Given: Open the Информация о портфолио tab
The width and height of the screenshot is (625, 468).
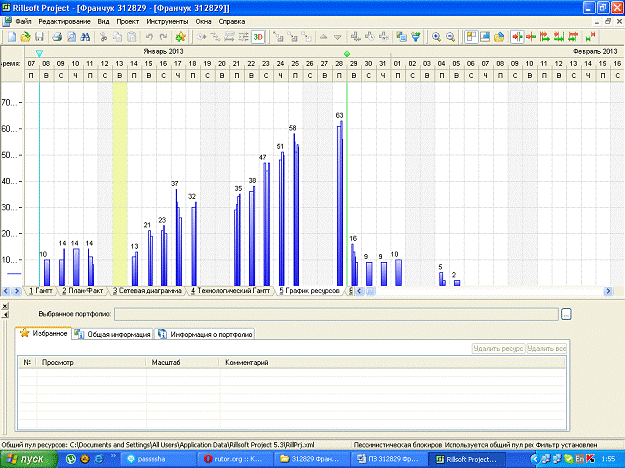Looking at the screenshot, I should tap(205, 334).
